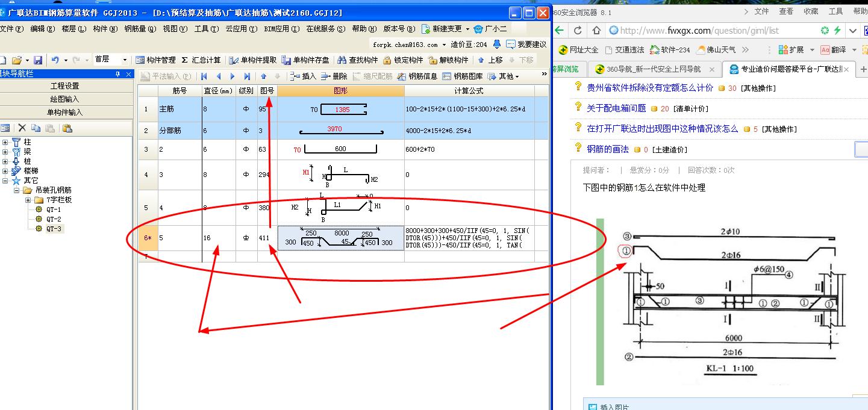Image resolution: width=868 pixels, height=410 pixels.
Task: Click 主筋 cell in row 1
Action: pos(180,110)
